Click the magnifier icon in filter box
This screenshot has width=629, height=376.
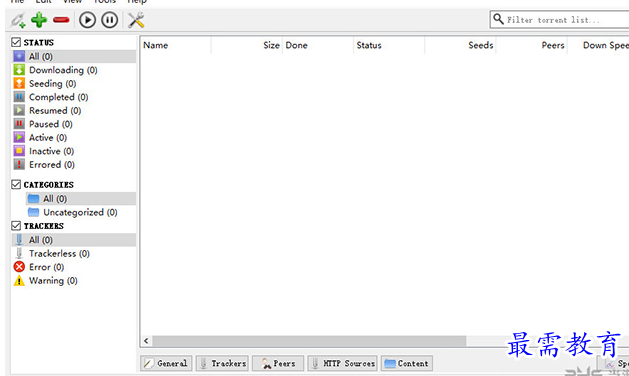point(498,18)
